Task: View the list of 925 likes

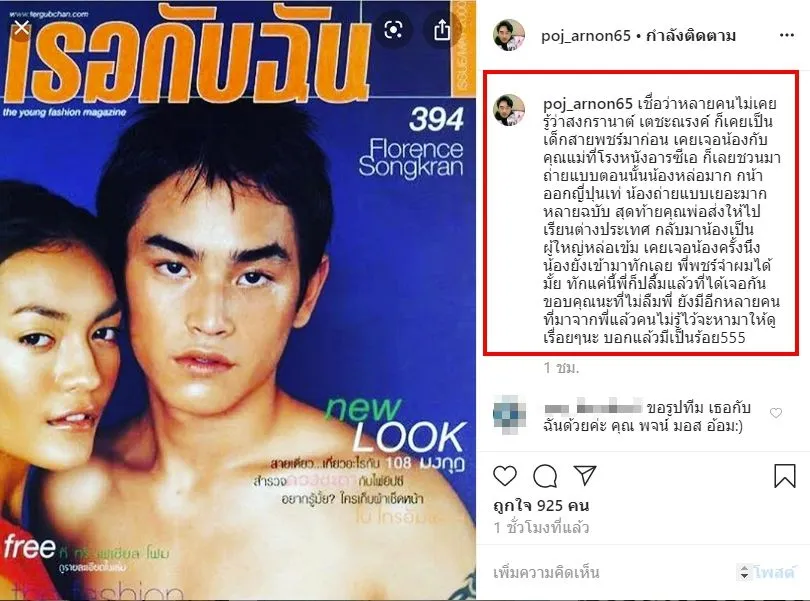Action: coord(541,505)
